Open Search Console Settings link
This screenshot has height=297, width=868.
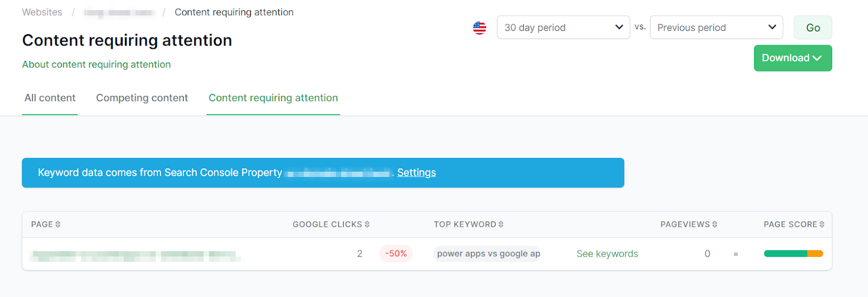coord(416,173)
